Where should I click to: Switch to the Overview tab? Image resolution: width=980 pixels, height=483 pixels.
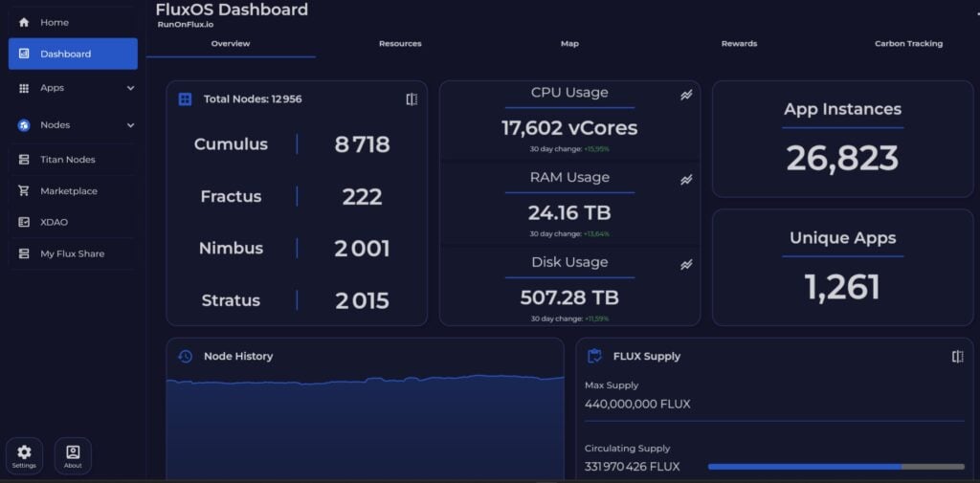pos(231,44)
